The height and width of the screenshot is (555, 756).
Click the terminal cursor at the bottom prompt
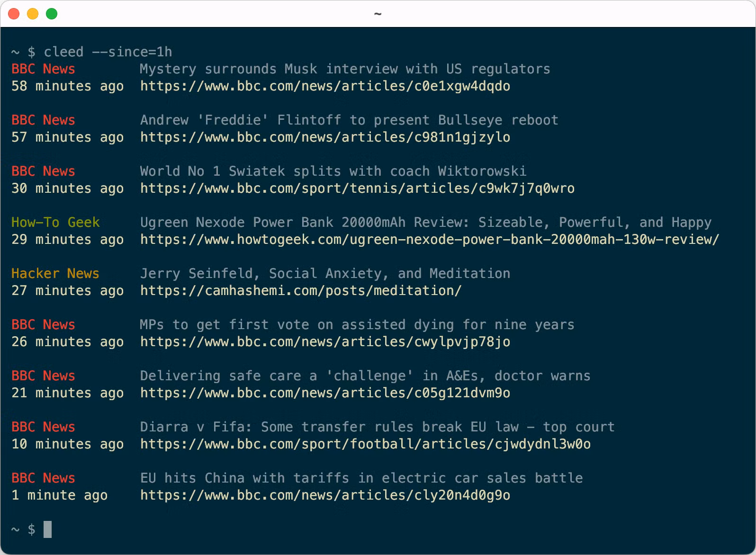(x=47, y=529)
